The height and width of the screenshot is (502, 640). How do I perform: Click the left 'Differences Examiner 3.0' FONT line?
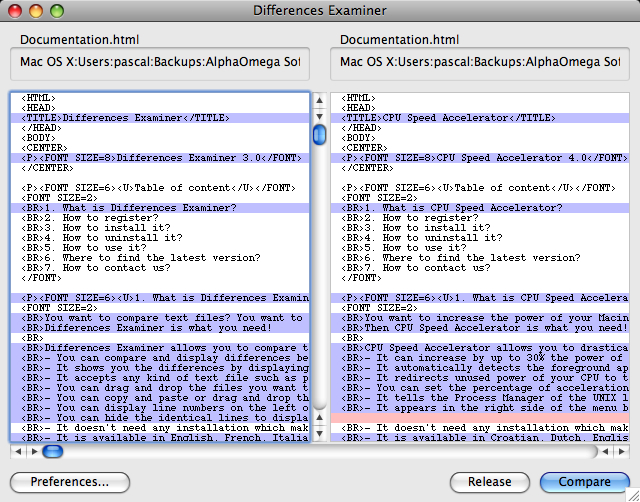pos(160,158)
